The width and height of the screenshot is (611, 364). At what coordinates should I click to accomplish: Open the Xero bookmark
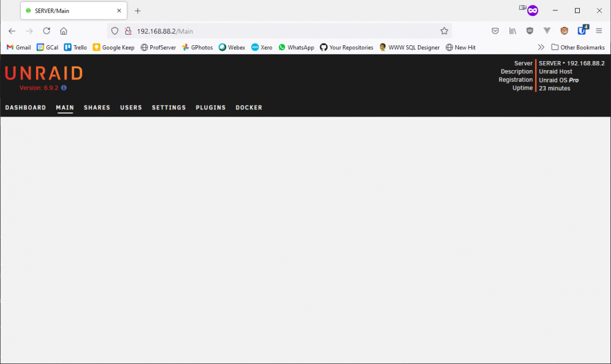tap(262, 48)
